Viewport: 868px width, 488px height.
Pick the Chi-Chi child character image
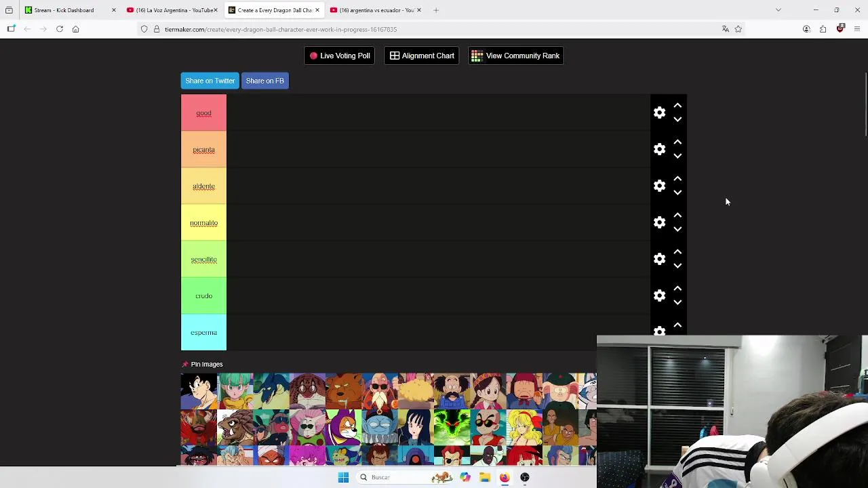488,391
